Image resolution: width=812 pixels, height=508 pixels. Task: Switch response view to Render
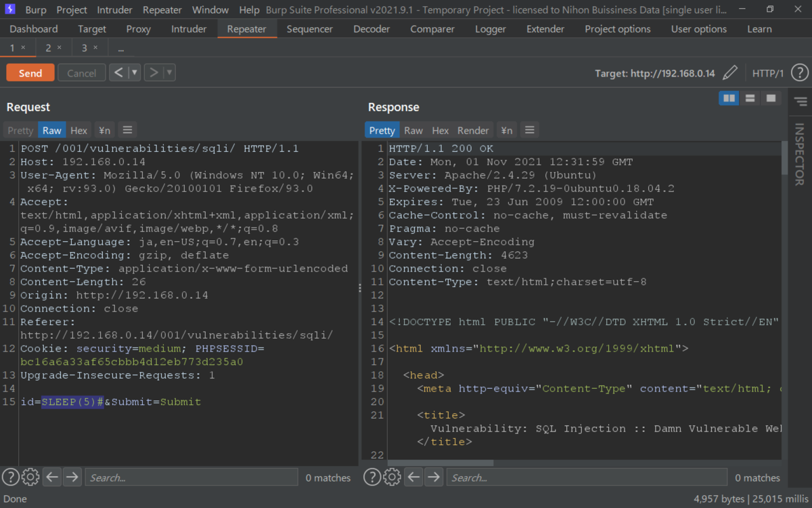click(473, 130)
